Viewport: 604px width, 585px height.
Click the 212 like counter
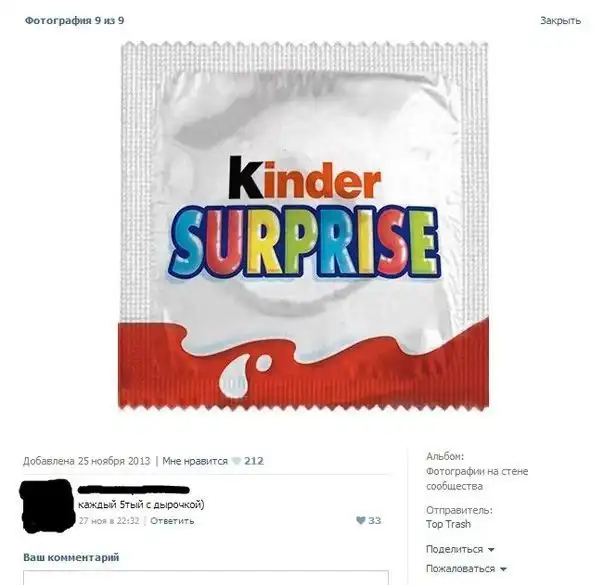(x=254, y=461)
